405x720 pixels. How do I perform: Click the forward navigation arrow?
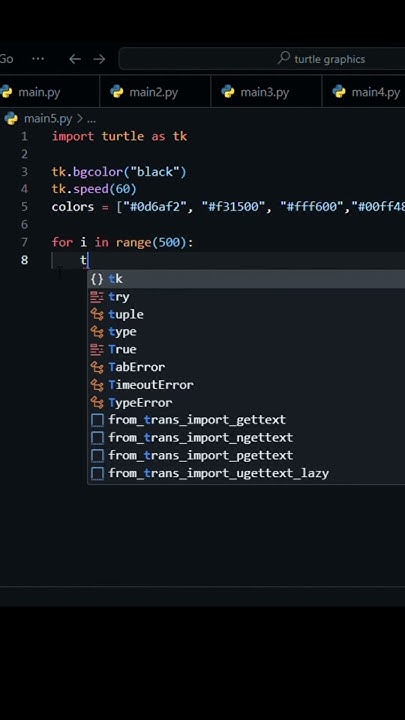99,59
